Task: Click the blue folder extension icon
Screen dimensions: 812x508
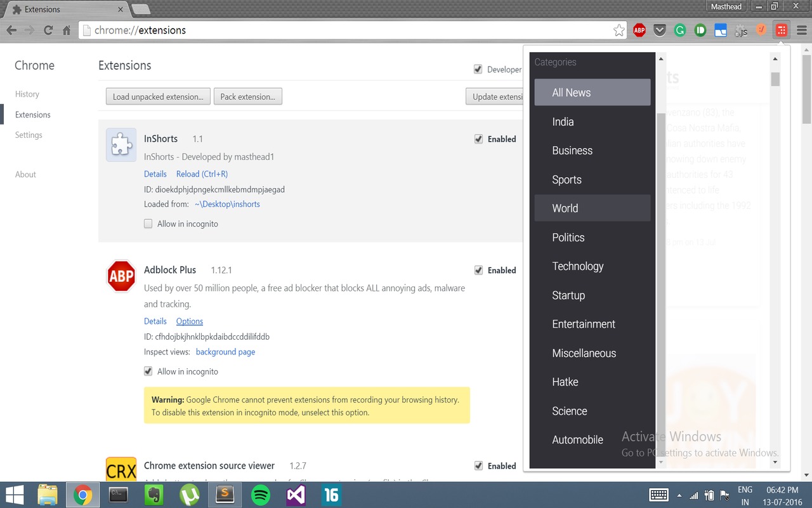Action: (721, 30)
